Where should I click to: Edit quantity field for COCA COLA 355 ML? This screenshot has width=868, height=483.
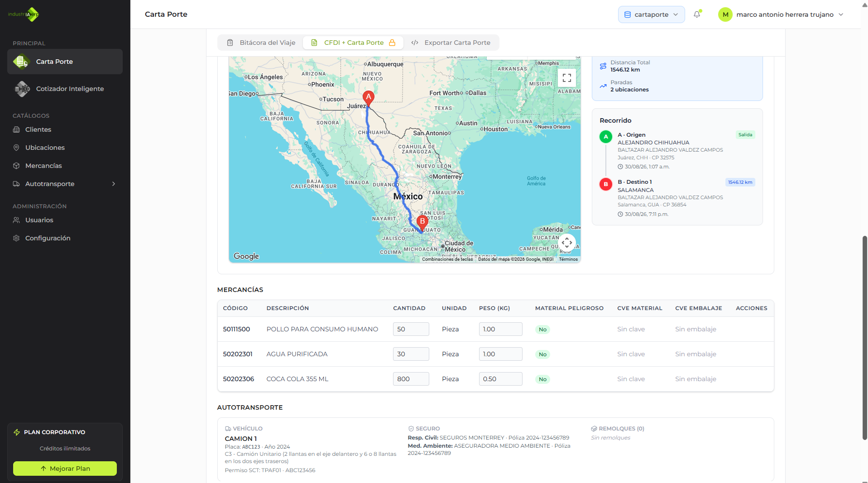click(411, 379)
